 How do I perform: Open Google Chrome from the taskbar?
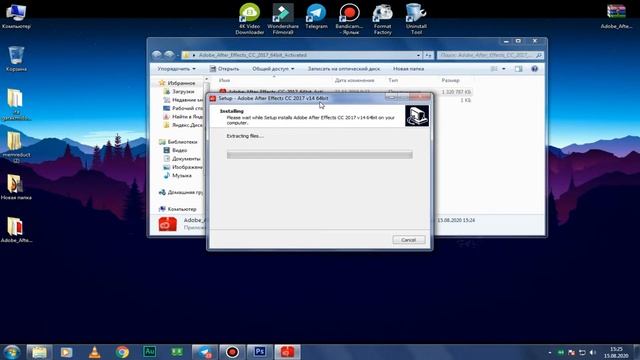click(122, 352)
